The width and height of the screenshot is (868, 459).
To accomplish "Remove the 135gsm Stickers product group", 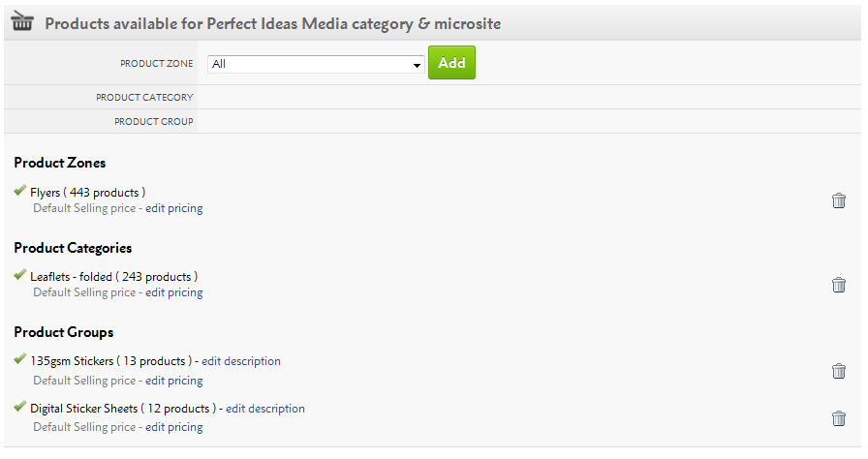I will point(839,371).
